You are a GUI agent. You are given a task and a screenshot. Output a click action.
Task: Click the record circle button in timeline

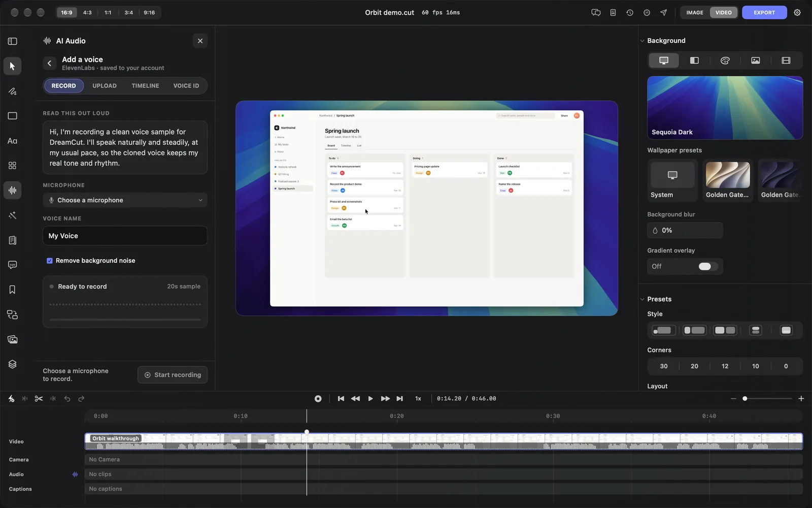click(318, 399)
